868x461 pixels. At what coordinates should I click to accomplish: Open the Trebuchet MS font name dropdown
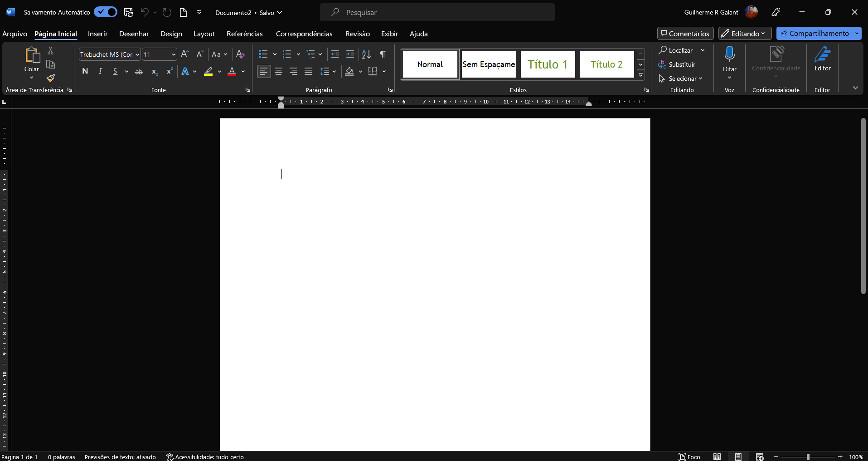click(137, 54)
